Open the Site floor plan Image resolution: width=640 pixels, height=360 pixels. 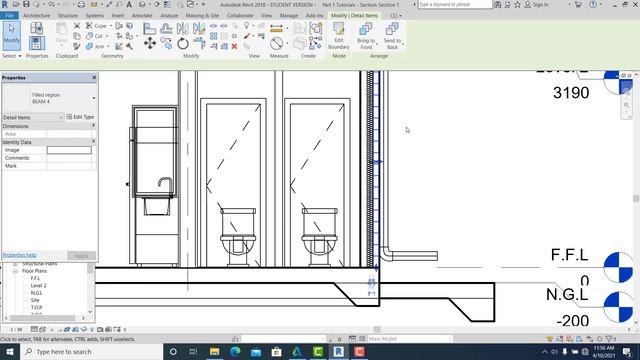(35, 300)
